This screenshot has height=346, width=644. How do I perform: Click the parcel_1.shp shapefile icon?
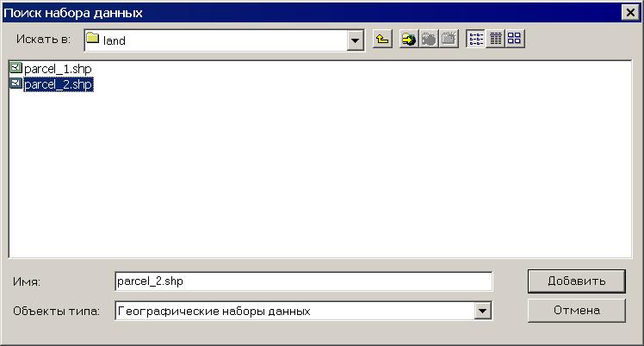pyautogui.click(x=15, y=68)
